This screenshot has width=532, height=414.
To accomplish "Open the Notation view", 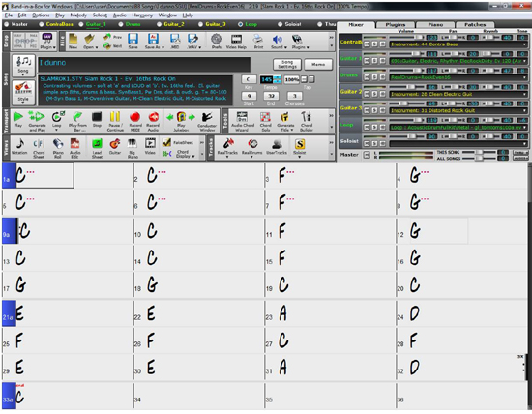I will [x=19, y=147].
